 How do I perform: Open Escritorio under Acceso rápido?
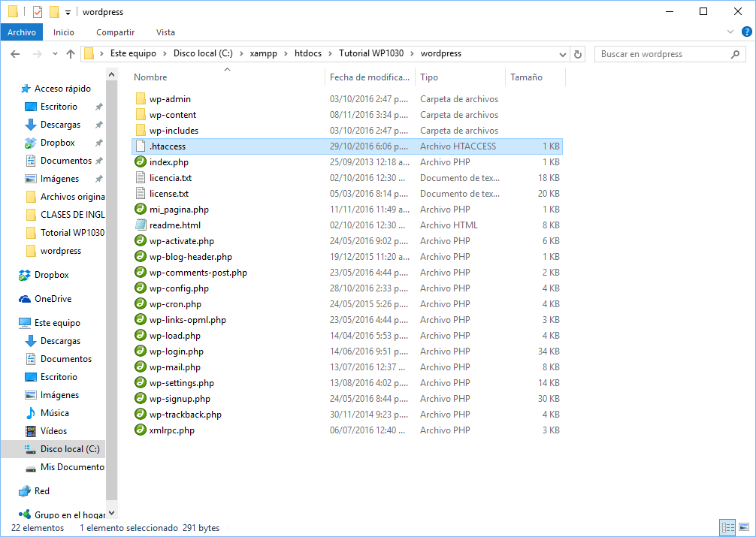[x=59, y=107]
